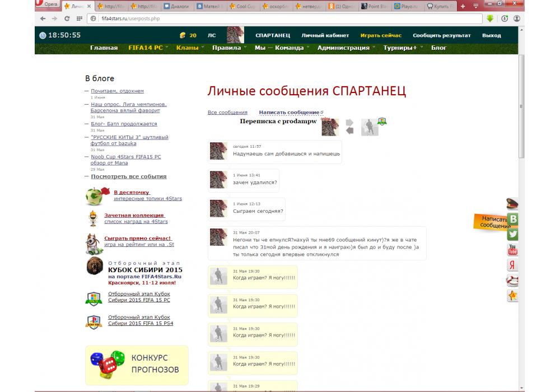Open blog post Почитаем, отдохнем

point(117,91)
